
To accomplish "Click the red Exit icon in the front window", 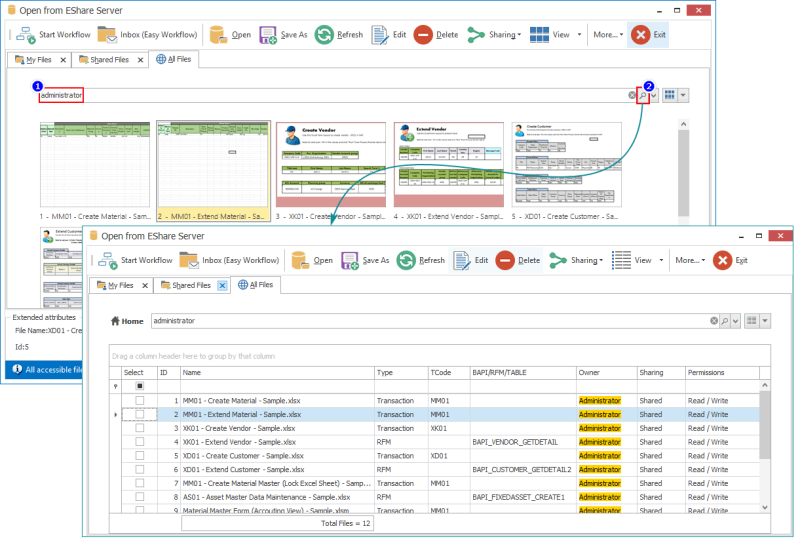I will (x=722, y=260).
